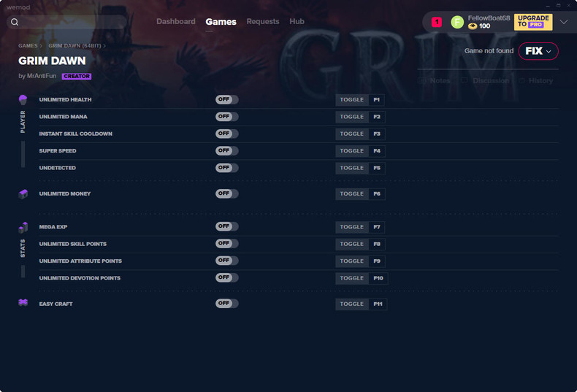Select the Games tab
577x392 pixels.
(x=221, y=22)
